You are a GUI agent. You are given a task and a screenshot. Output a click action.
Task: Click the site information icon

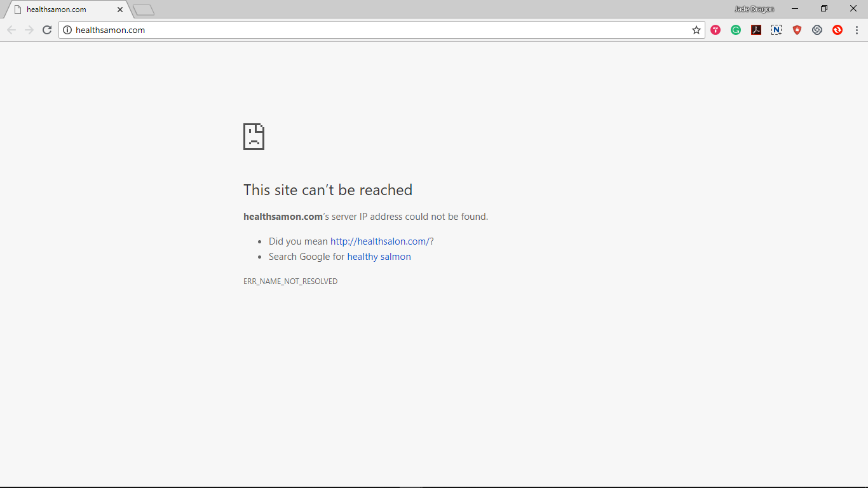pos(67,30)
